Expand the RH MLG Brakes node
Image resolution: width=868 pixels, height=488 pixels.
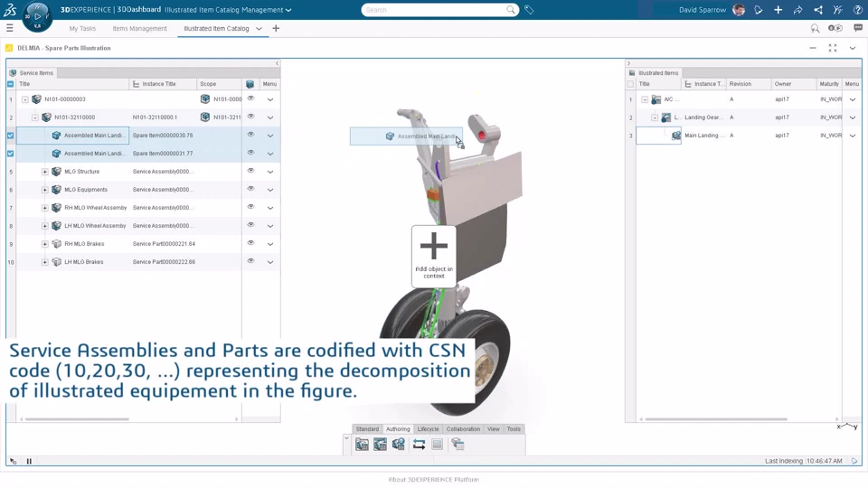click(x=45, y=244)
